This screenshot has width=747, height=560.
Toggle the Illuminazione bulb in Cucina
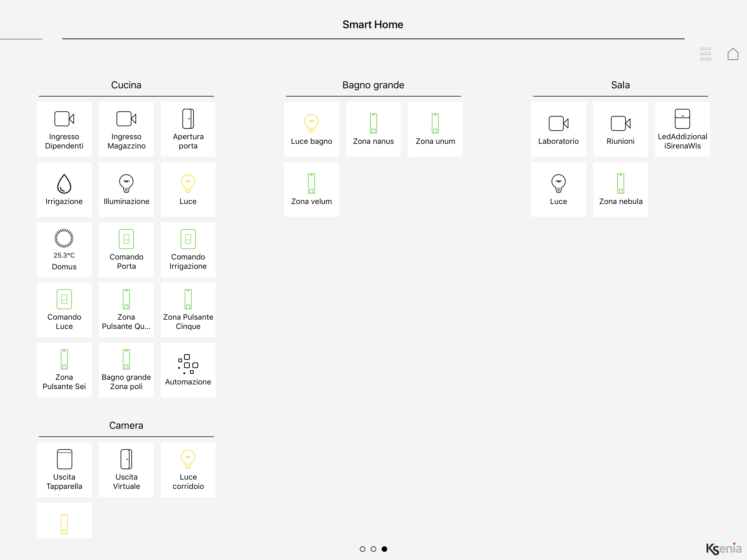[126, 189]
